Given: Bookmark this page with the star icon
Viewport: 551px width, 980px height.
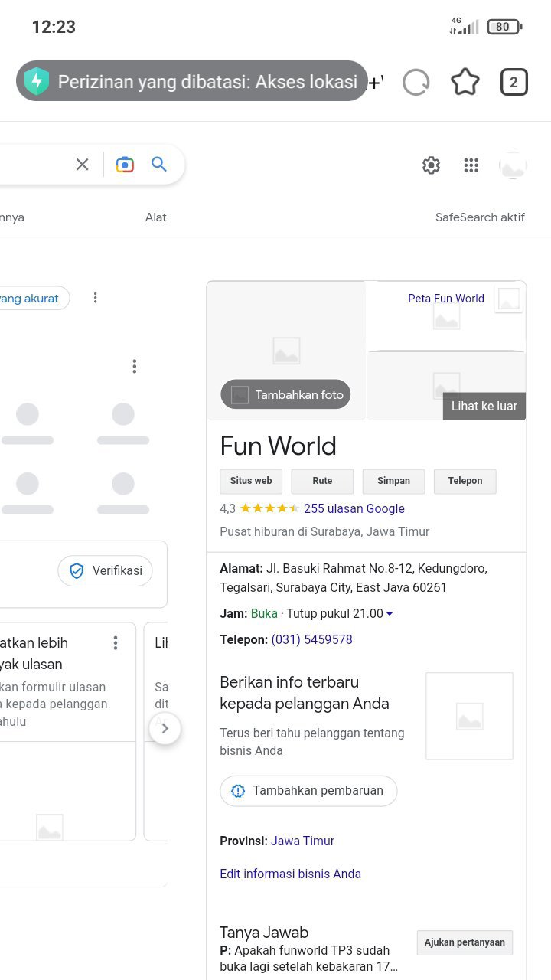Looking at the screenshot, I should pos(465,82).
